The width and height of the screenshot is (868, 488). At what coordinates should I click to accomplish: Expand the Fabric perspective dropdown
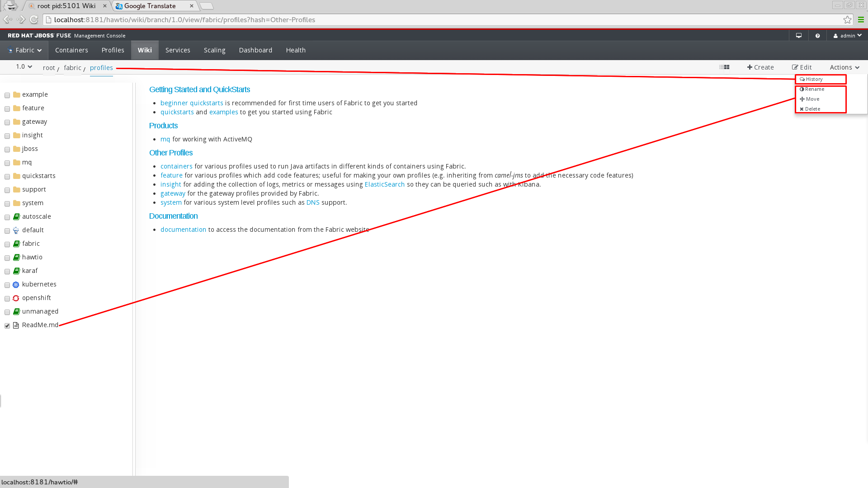pyautogui.click(x=24, y=50)
